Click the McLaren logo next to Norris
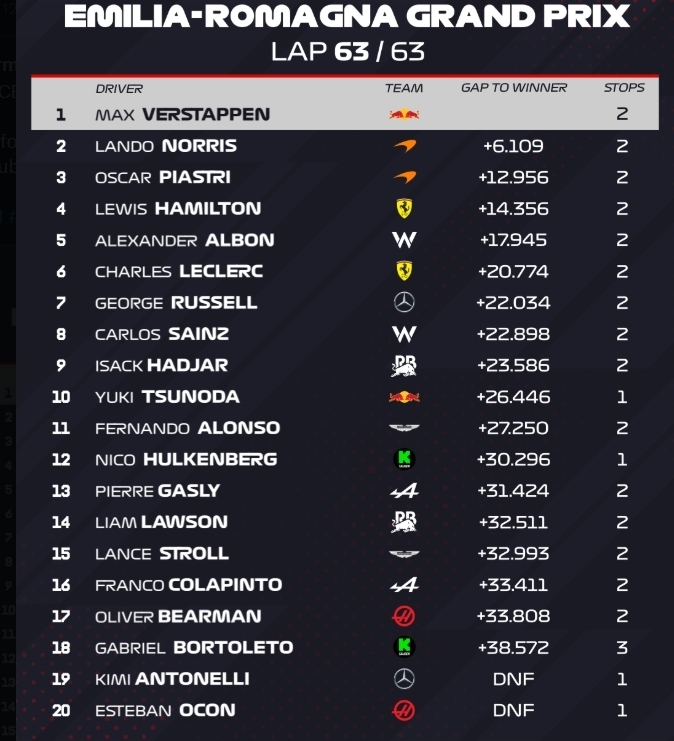This screenshot has height=741, width=674. pyautogui.click(x=404, y=146)
